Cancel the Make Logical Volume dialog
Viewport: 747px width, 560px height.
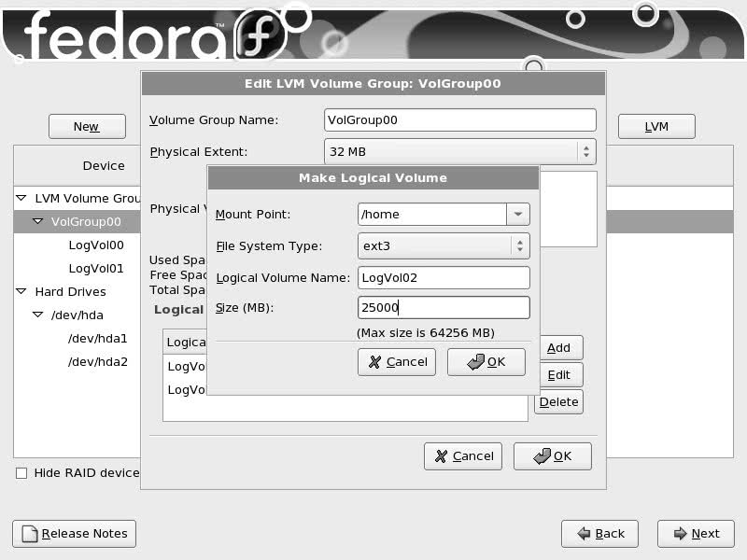coord(397,362)
